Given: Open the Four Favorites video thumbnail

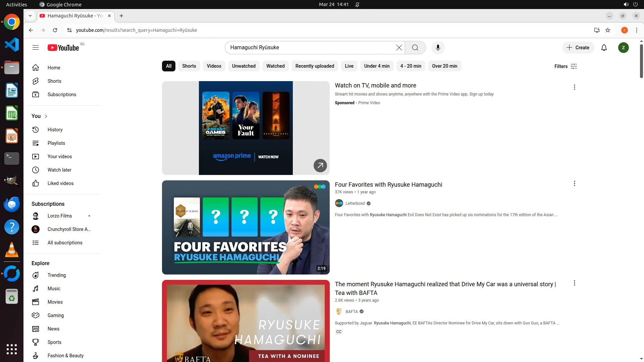Looking at the screenshot, I should [x=246, y=227].
